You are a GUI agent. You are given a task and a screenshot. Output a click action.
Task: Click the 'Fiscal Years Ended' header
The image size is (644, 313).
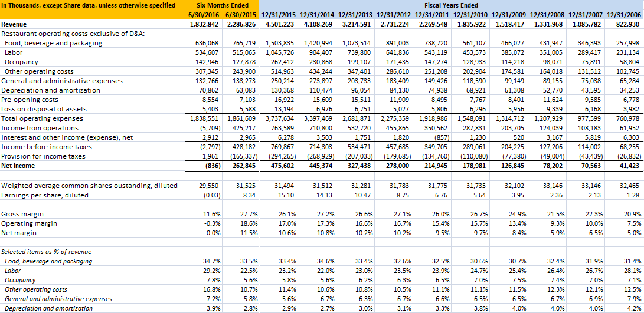(451, 5)
